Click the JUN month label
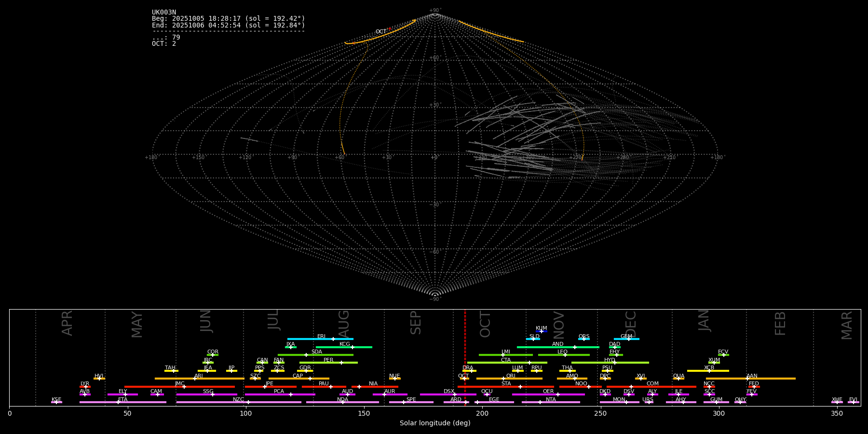868x434 pixels. tap(206, 321)
